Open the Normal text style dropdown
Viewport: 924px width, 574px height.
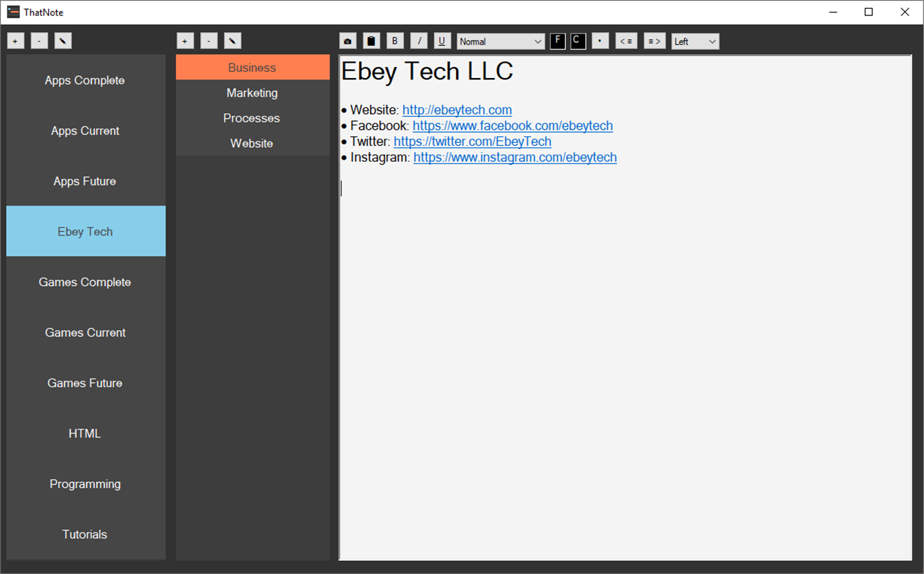[500, 41]
